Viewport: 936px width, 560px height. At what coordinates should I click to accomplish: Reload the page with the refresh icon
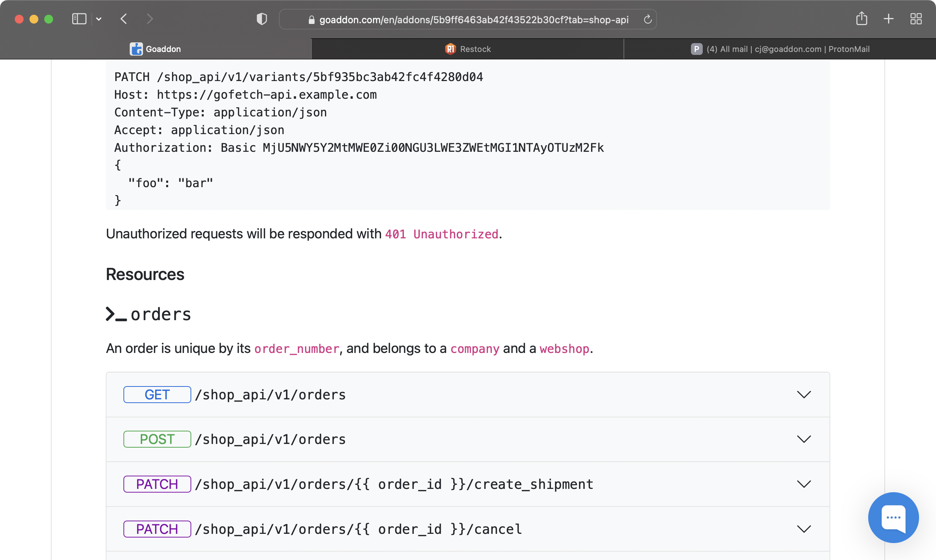coord(648,19)
